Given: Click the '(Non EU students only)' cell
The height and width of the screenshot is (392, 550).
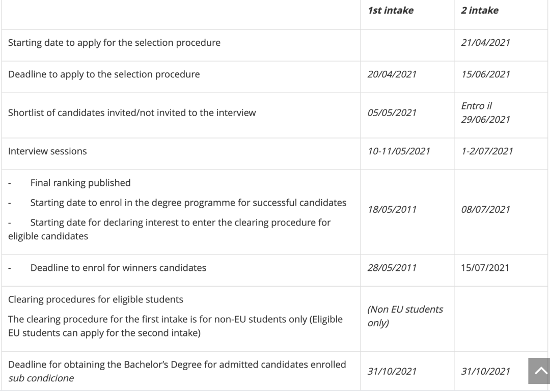Looking at the screenshot, I should tap(405, 316).
